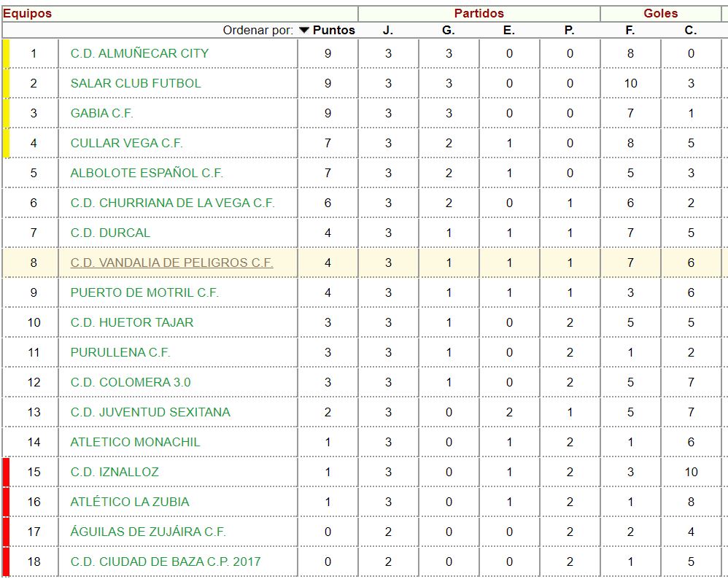
Task: Open C.D. CHURRIANA DE LA VEGA C.F.
Action: (x=172, y=203)
